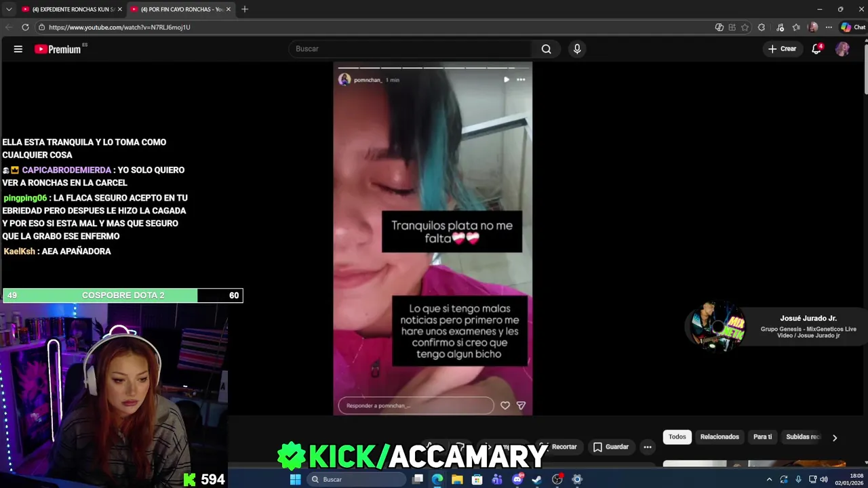Viewport: 868px width, 488px height.
Task: Add page to favorites star icon
Action: click(x=745, y=27)
